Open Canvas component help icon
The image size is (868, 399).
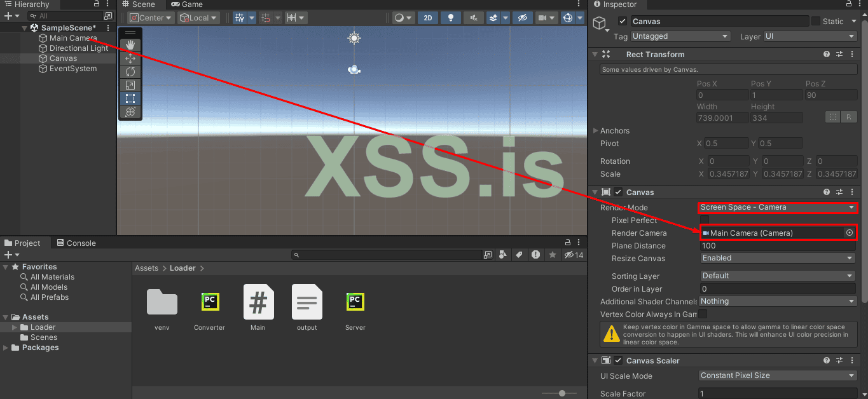pos(827,192)
